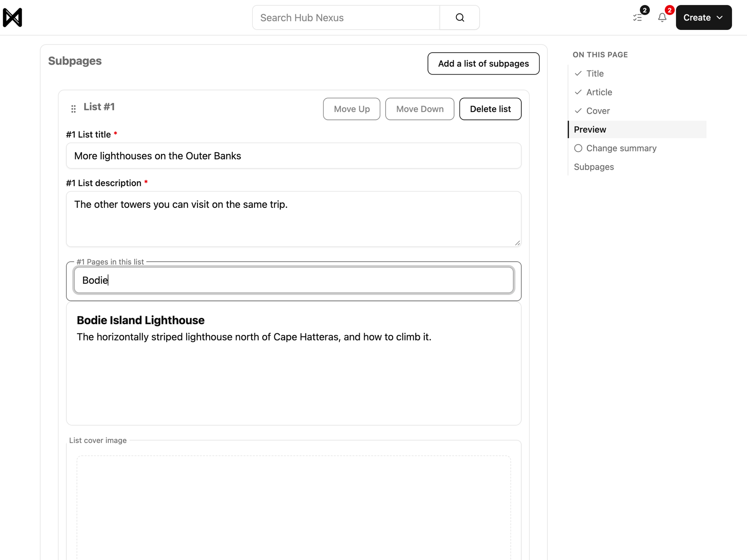Select Preview in page outline
Image resolution: width=747 pixels, height=560 pixels.
point(637,129)
